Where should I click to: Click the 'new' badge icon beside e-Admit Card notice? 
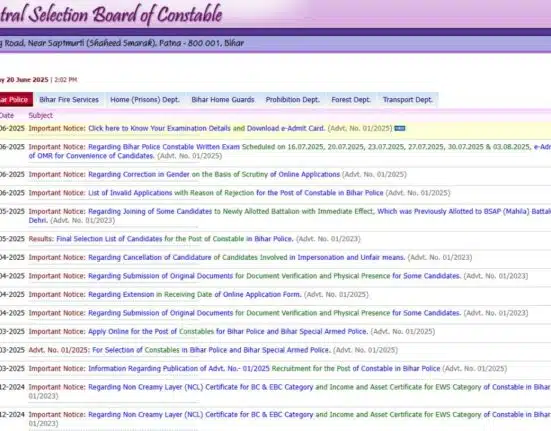pos(400,129)
